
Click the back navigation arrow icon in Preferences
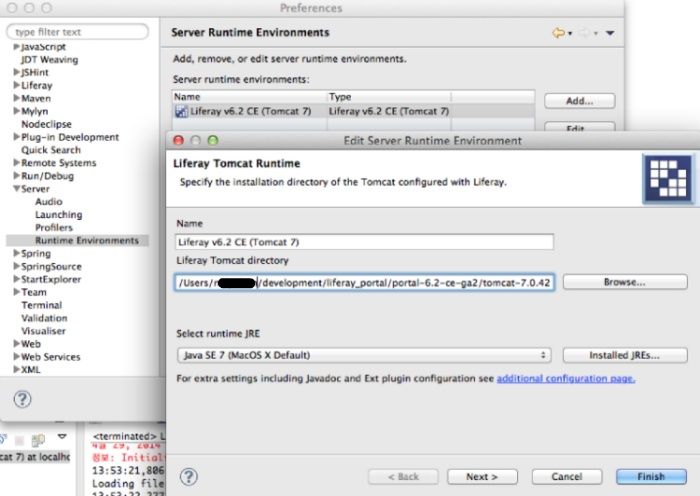tap(558, 33)
